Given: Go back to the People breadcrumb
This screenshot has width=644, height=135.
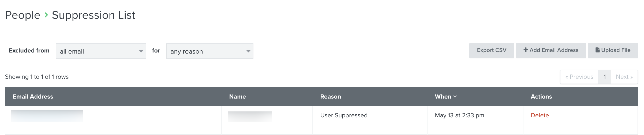Looking at the screenshot, I should [23, 15].
